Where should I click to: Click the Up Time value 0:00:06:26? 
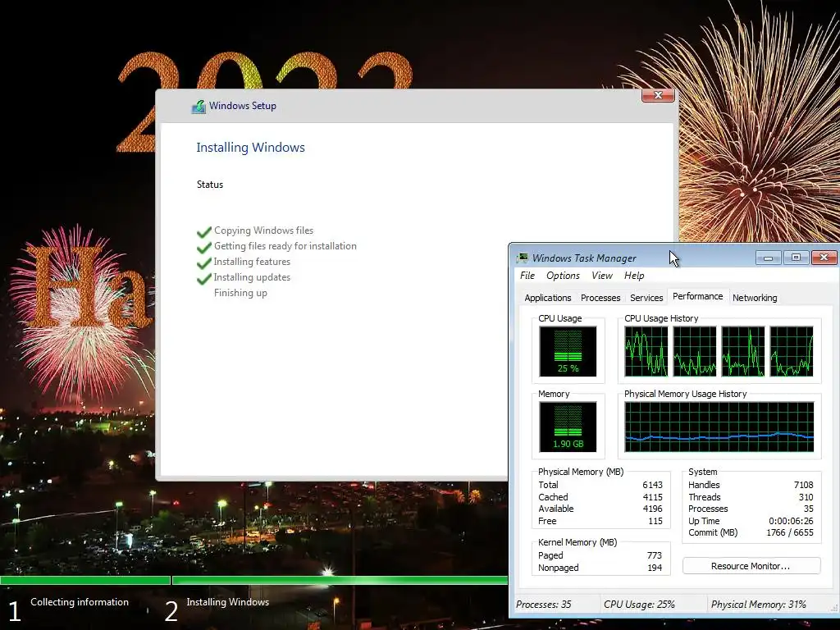click(791, 521)
